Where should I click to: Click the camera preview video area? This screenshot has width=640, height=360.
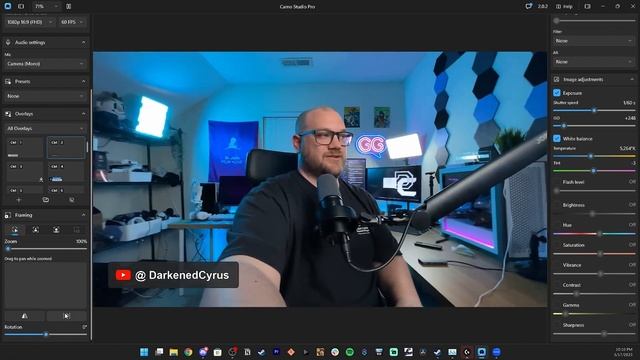[x=320, y=179]
